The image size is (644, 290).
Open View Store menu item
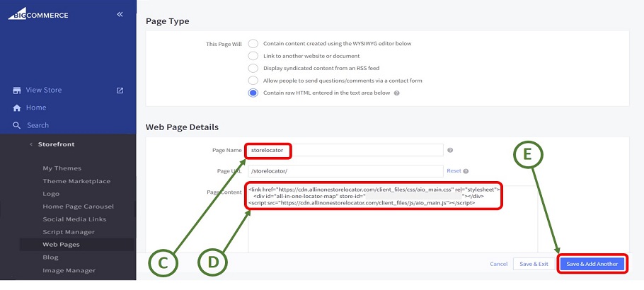44,91
